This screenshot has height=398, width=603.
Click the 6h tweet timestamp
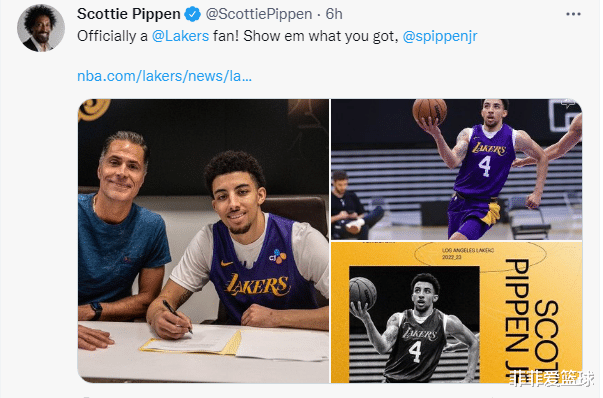[334, 14]
